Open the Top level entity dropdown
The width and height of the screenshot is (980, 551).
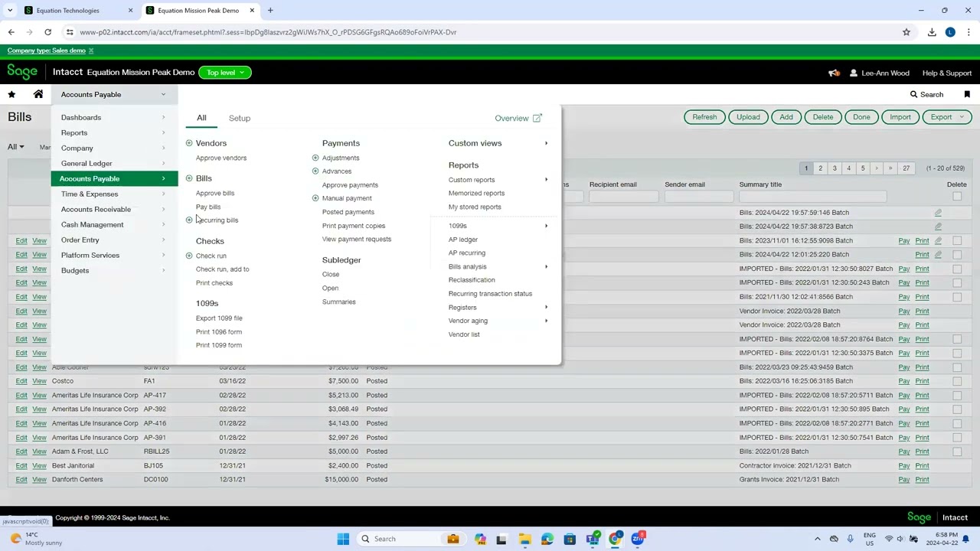coord(224,73)
